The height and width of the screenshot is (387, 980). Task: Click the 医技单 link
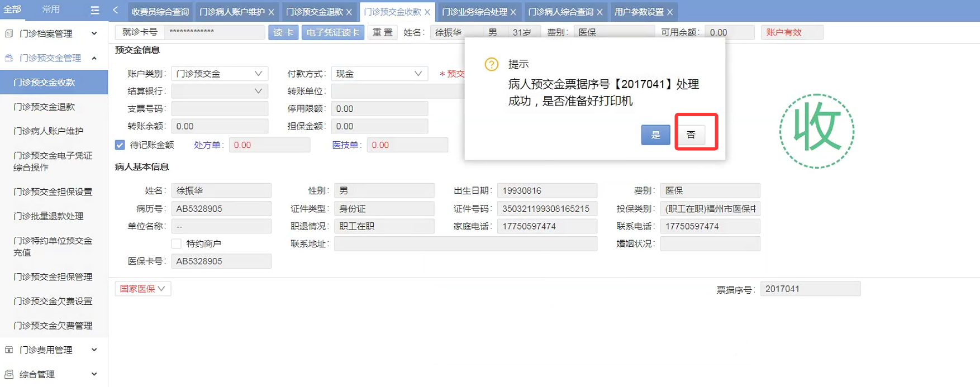[346, 145]
